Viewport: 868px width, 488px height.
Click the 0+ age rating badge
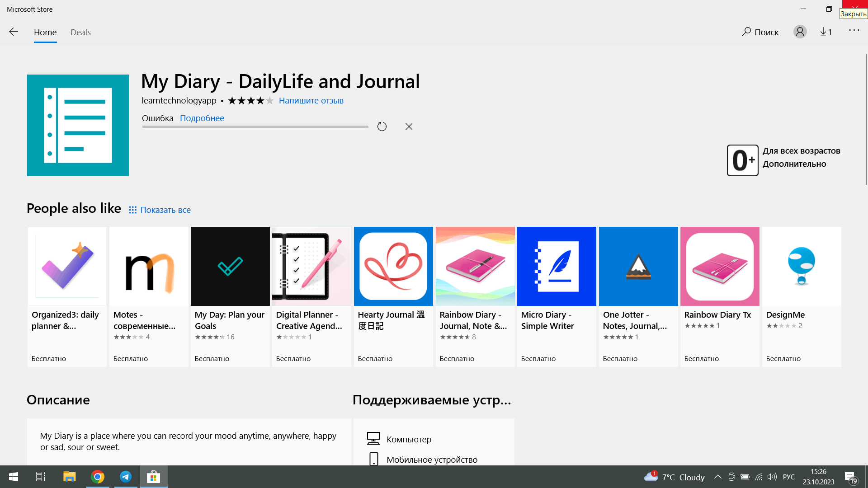tap(742, 160)
